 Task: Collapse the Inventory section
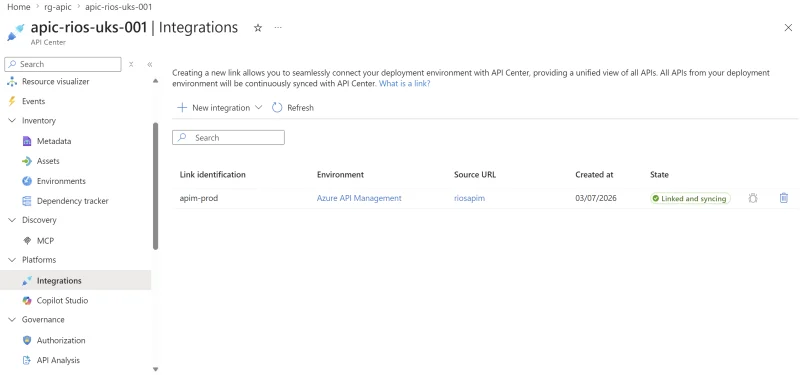(12, 121)
